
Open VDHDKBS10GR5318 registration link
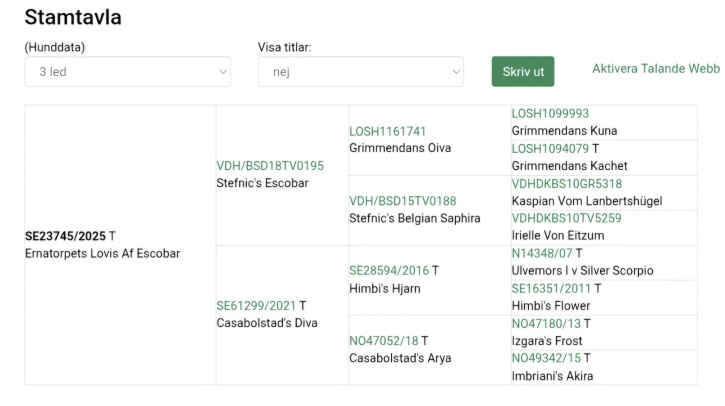[x=566, y=184]
